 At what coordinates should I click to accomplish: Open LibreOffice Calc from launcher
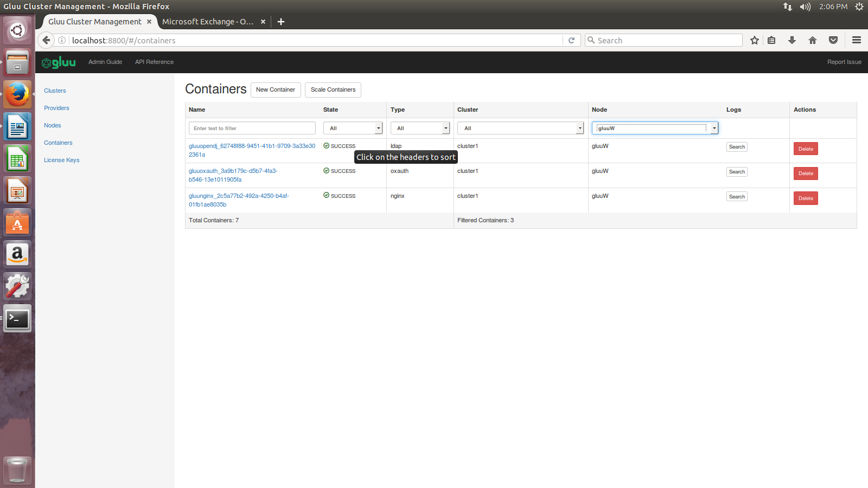pos(17,159)
